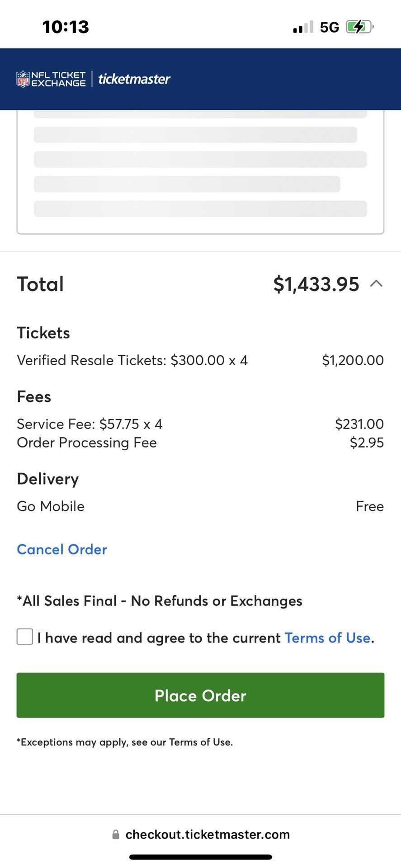Viewport: 401px width, 868px height.
Task: Click the ticketmaster wordmark logo
Action: 133,79
